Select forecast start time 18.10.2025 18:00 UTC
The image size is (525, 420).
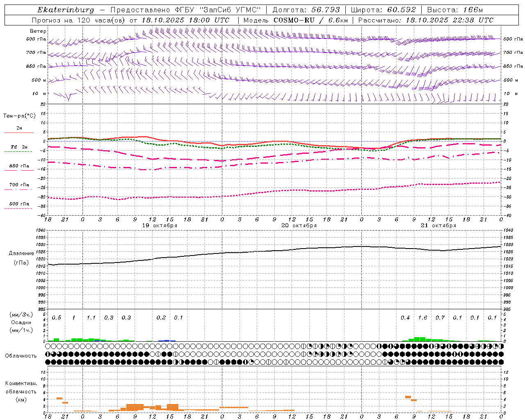185,20
